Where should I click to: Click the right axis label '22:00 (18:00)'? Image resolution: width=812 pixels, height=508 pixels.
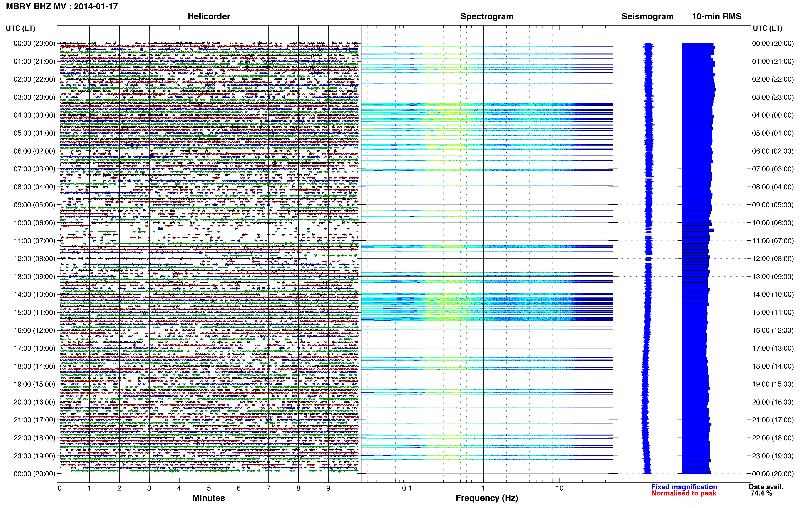tap(773, 438)
